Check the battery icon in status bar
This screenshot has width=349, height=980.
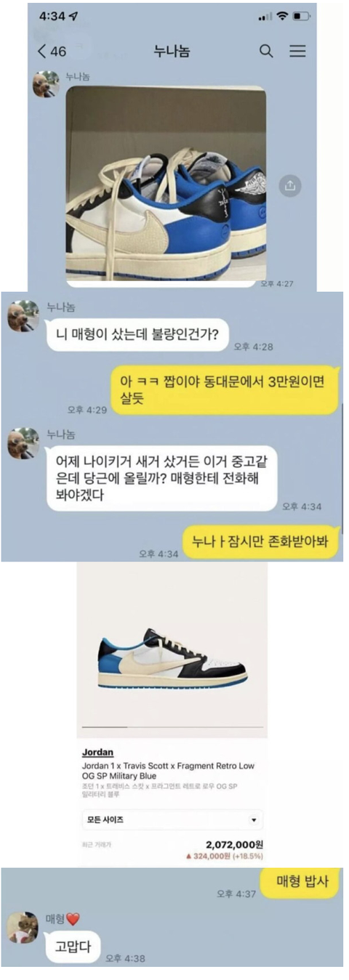pos(302,16)
